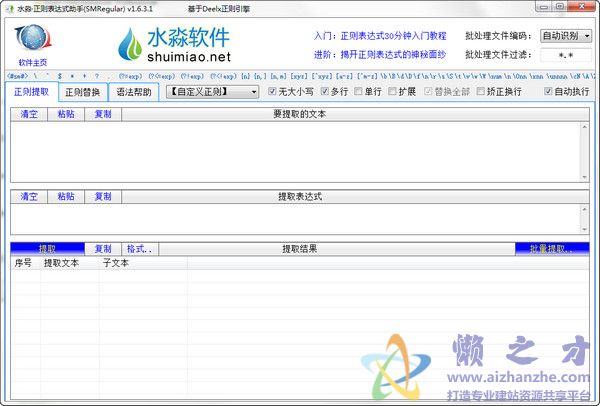This screenshot has width=600, height=406.
Task: Click 粘贴 in the 提取表达式 bar
Action: [66, 197]
